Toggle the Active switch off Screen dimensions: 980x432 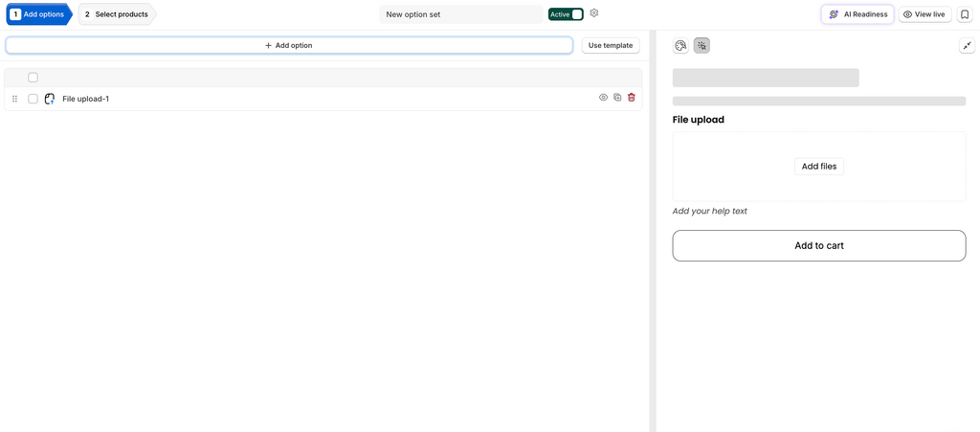coord(566,14)
